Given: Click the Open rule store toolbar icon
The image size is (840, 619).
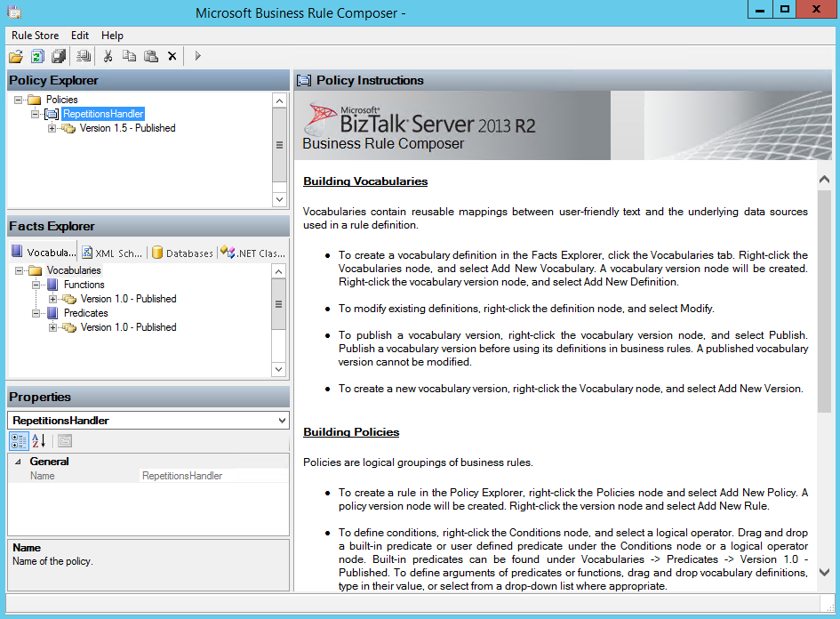Looking at the screenshot, I should click(16, 56).
